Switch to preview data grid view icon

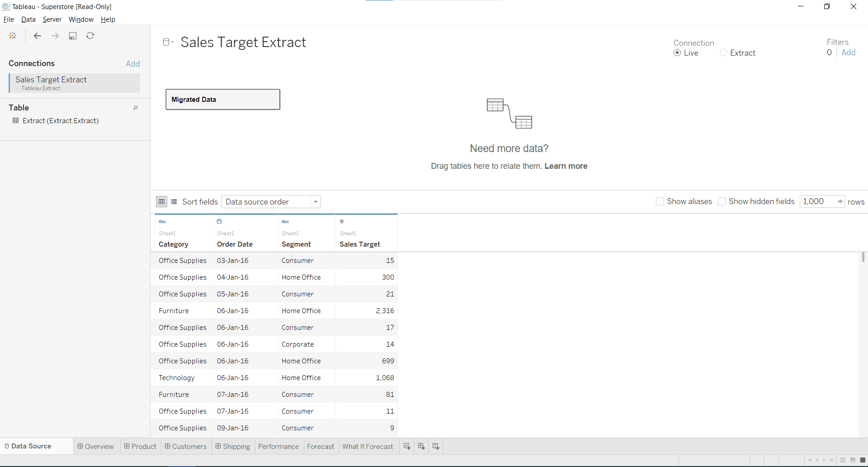coord(161,202)
